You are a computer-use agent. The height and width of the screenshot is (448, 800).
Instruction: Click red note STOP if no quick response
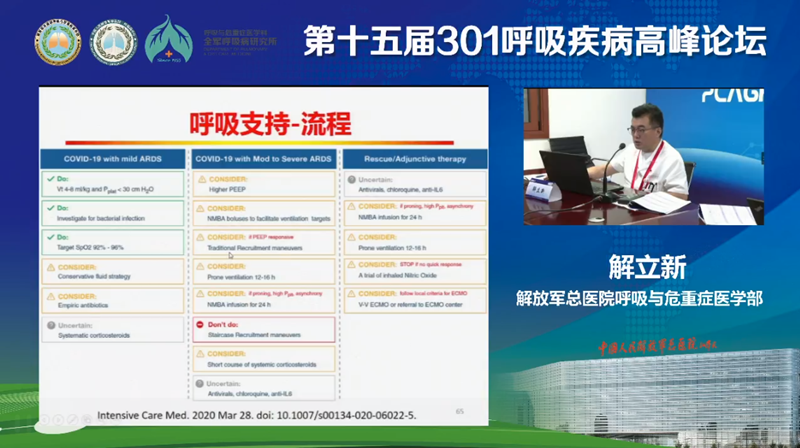coord(431,264)
